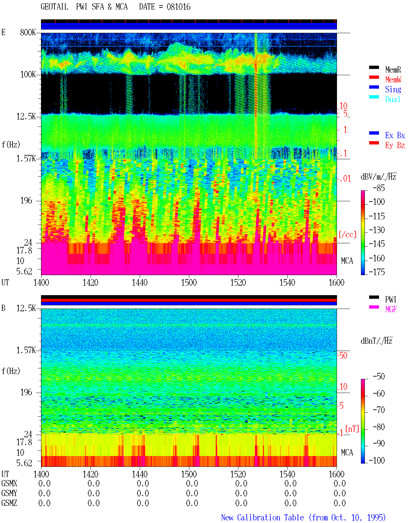Select the cyan Dual legend swatch
Image resolution: width=420 pixels, height=523 pixels.
(x=374, y=97)
